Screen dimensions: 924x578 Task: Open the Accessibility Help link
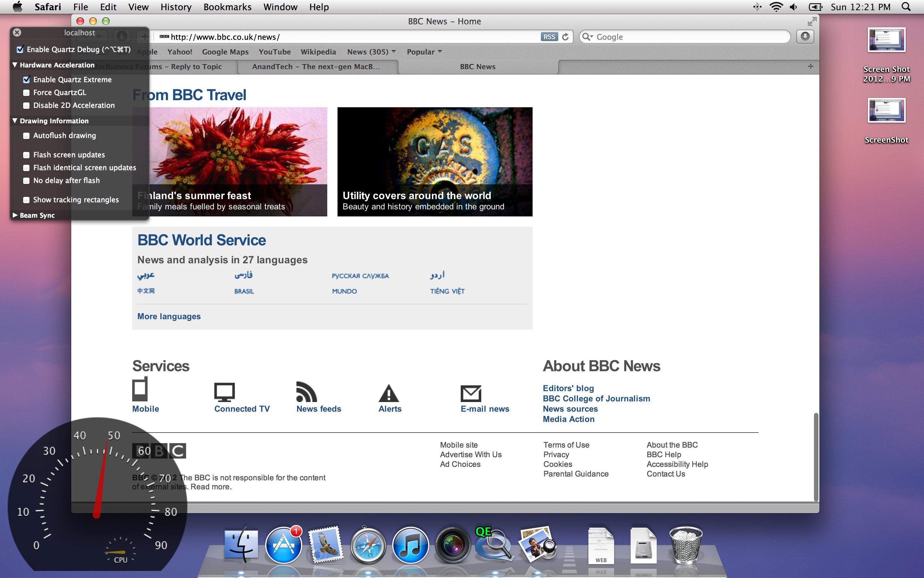[x=677, y=464]
